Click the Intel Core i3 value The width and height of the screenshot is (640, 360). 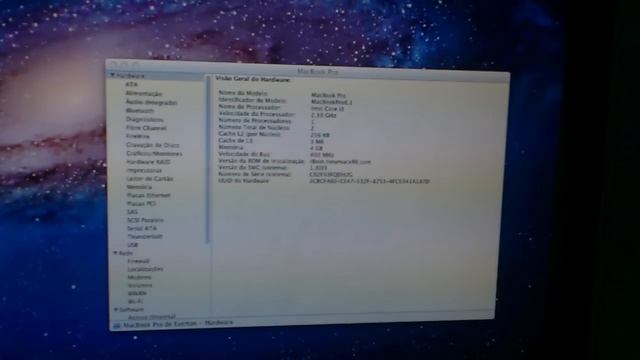tap(327, 109)
